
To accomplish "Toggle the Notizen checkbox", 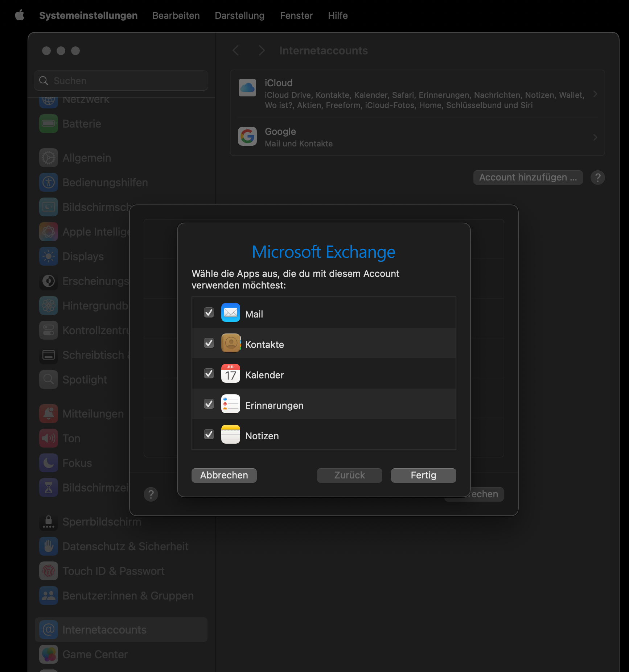I will coord(209,434).
